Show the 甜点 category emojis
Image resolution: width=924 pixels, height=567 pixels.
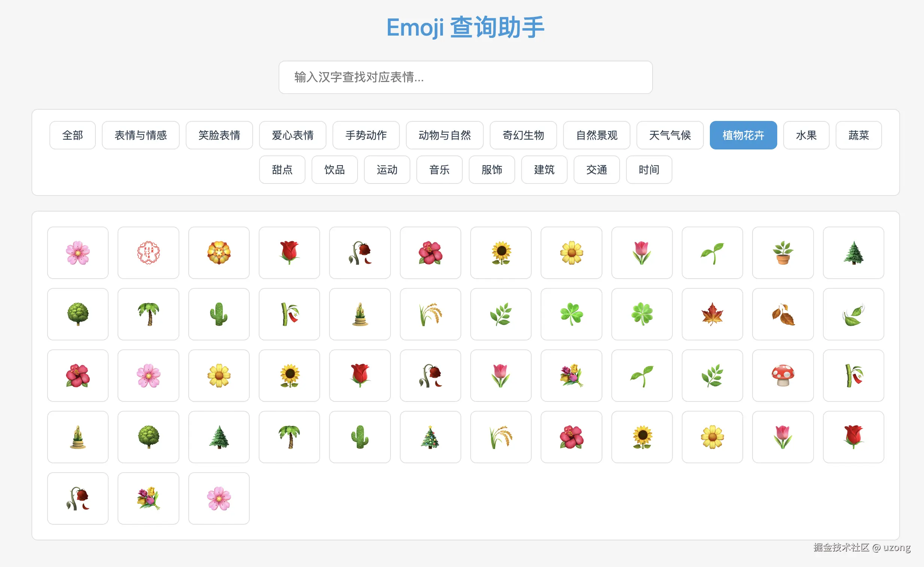pyautogui.click(x=282, y=170)
